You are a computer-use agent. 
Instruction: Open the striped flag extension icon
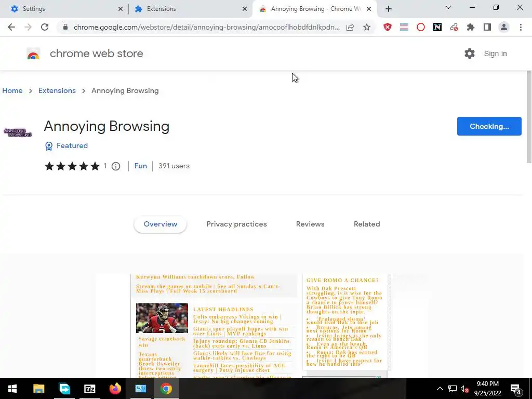[x=404, y=27]
